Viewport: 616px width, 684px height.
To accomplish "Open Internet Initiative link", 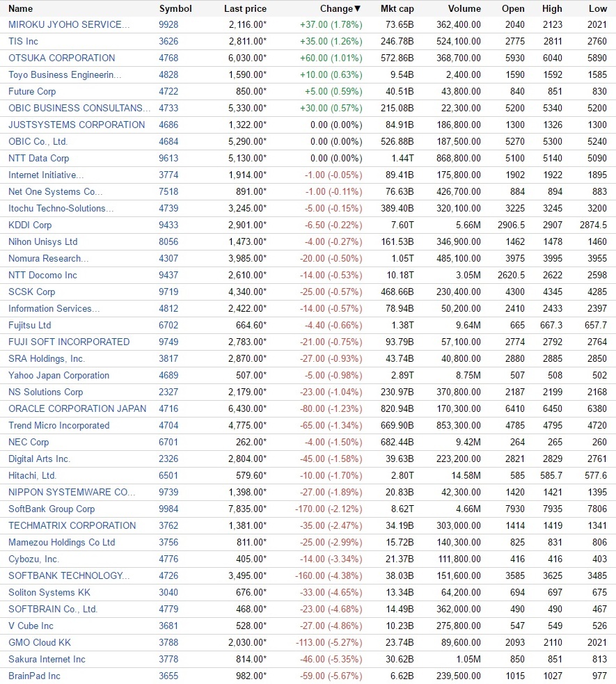I will click(46, 175).
